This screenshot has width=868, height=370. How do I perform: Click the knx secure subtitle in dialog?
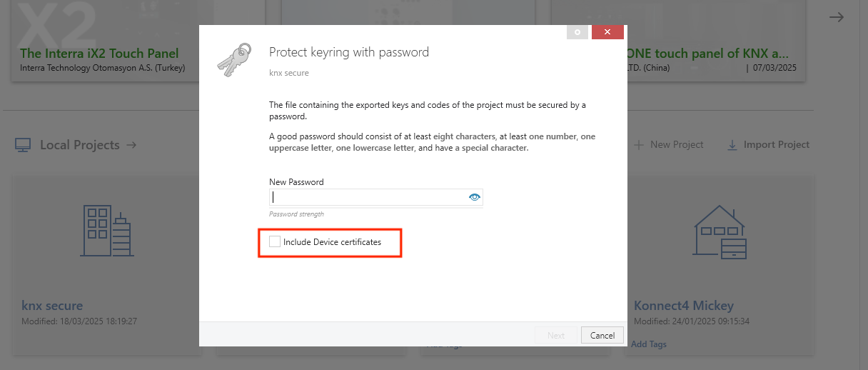pyautogui.click(x=289, y=73)
